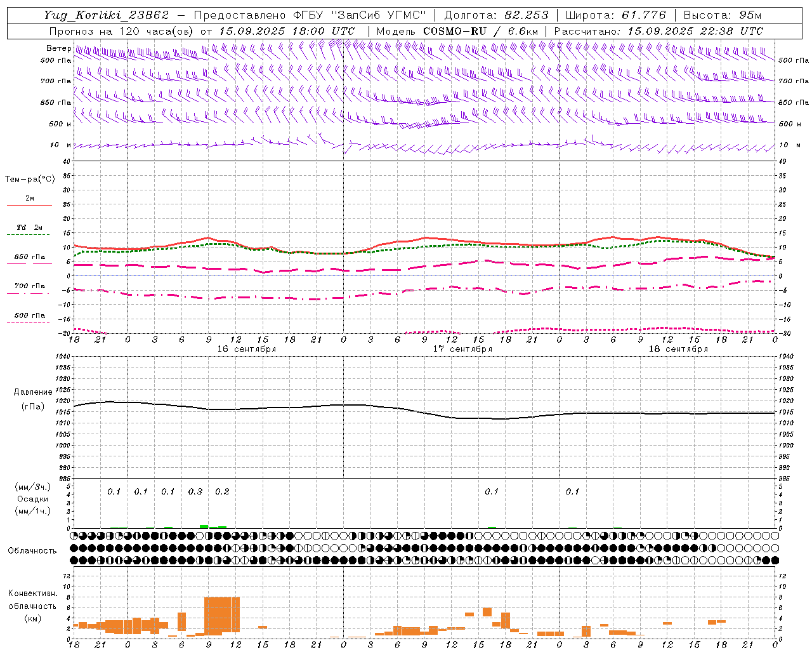Click the "Прогноз на 120 часа(ов)" text

click(122, 31)
